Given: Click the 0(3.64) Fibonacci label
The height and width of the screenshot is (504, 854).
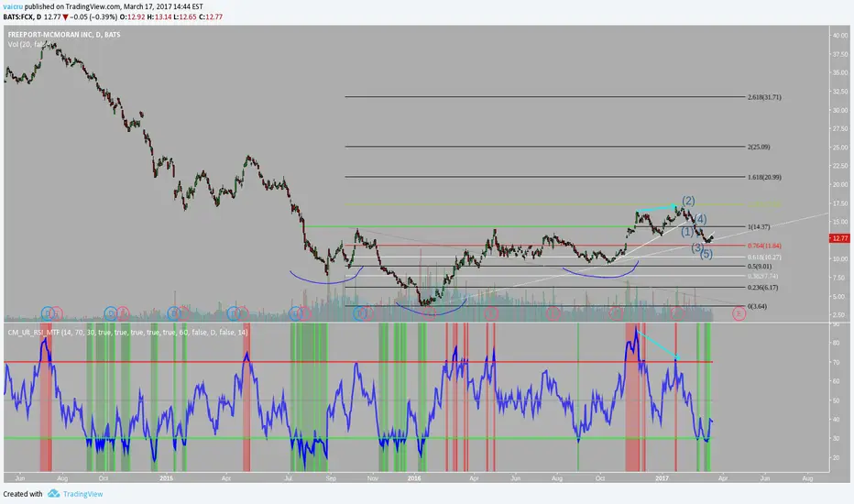Looking at the screenshot, I should [757, 306].
